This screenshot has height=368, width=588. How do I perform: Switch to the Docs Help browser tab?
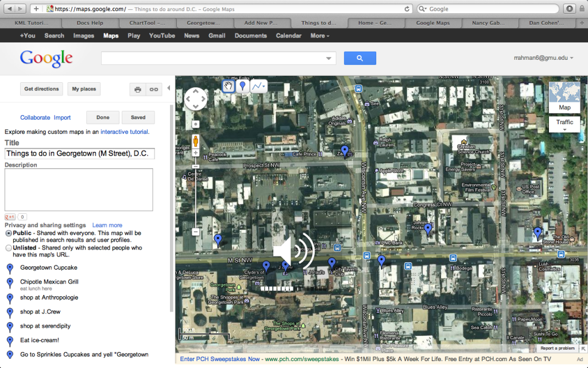tap(90, 23)
